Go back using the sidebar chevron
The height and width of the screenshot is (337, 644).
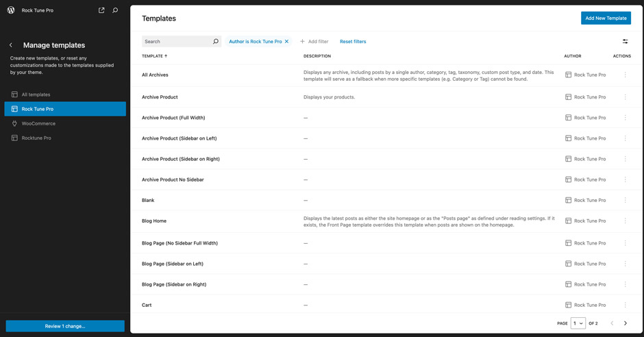click(11, 45)
